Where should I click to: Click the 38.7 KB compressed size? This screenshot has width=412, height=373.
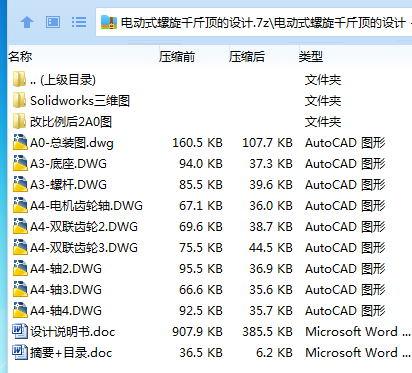(x=271, y=227)
